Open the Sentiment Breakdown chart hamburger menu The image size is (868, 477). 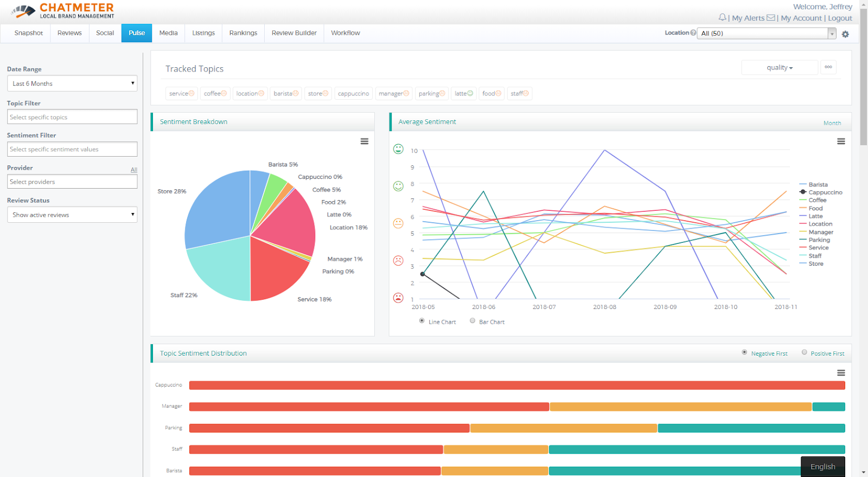click(x=365, y=141)
